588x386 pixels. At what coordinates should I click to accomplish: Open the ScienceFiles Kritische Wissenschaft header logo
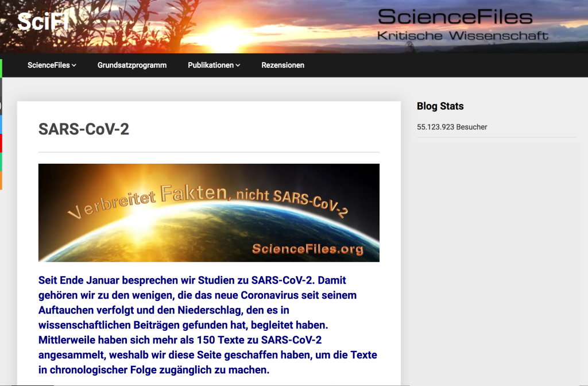pyautogui.click(x=462, y=25)
